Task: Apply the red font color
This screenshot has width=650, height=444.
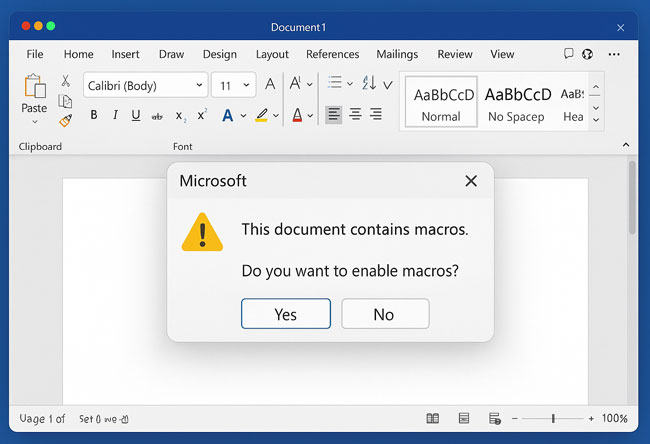Action: coord(297,115)
